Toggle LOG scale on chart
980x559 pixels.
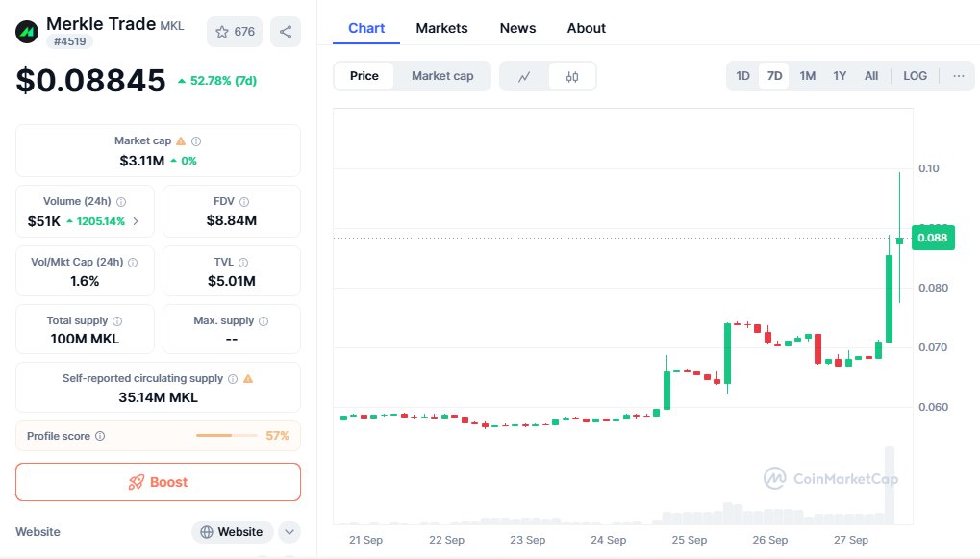coord(915,76)
